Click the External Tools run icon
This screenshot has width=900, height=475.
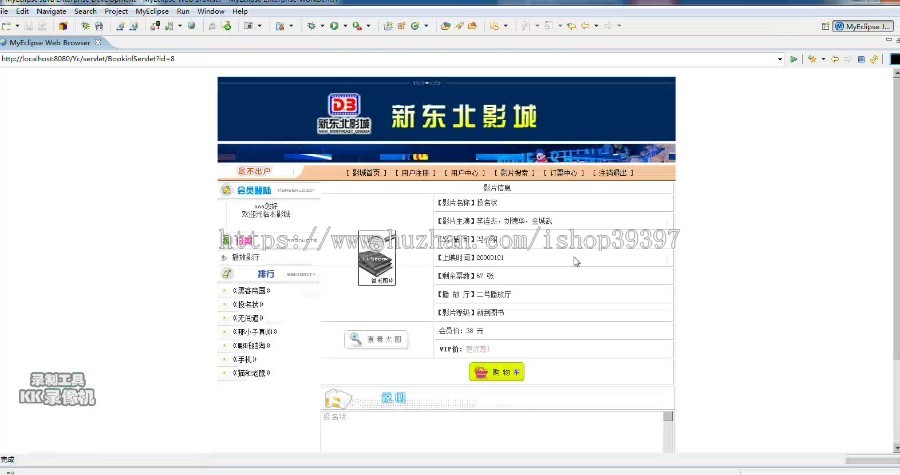pos(357,26)
